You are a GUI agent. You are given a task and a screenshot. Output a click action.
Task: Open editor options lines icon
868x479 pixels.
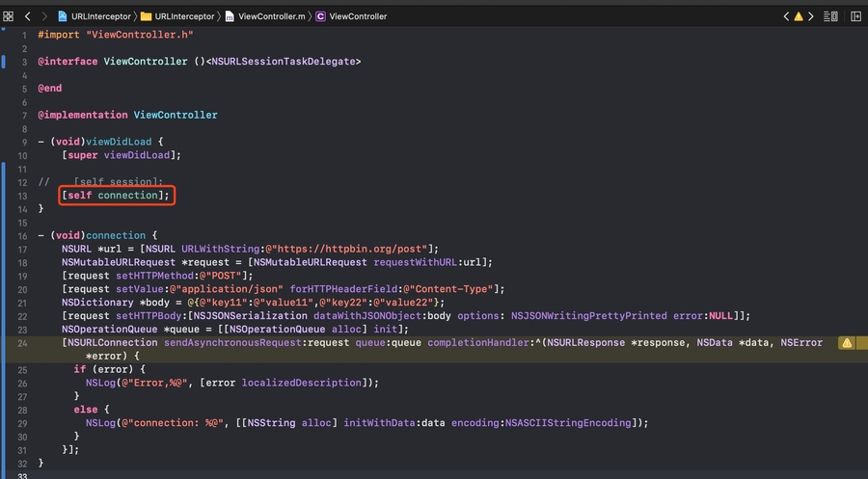coord(832,16)
